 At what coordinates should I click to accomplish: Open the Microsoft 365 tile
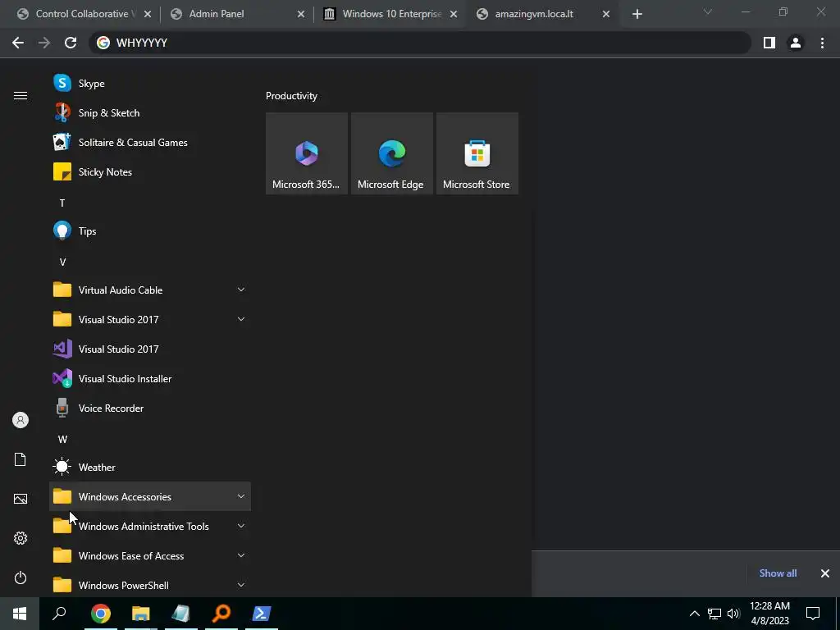point(307,153)
